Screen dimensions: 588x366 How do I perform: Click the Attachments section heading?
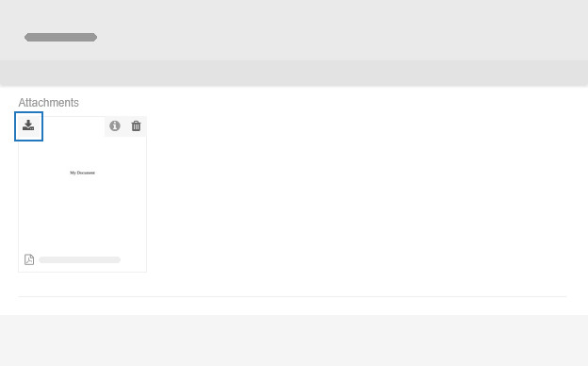pyautogui.click(x=48, y=103)
